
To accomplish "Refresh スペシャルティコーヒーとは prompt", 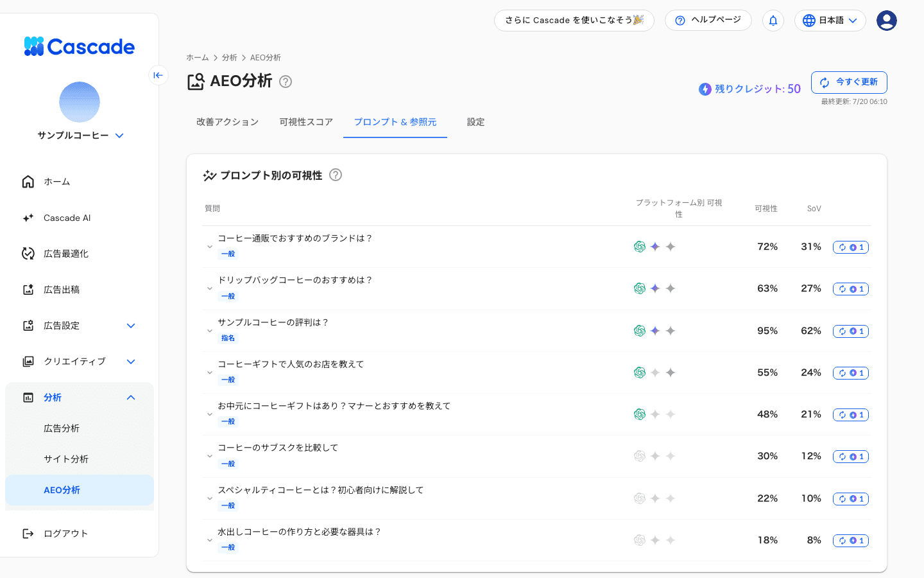I will point(851,499).
